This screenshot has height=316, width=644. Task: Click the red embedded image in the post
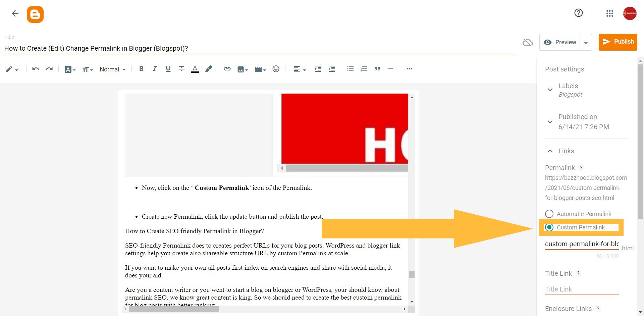[345, 128]
